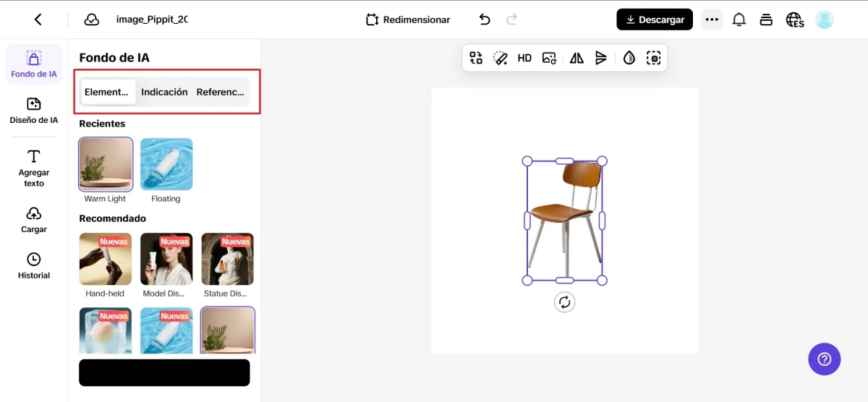Open the notifications bell

pyautogui.click(x=739, y=20)
